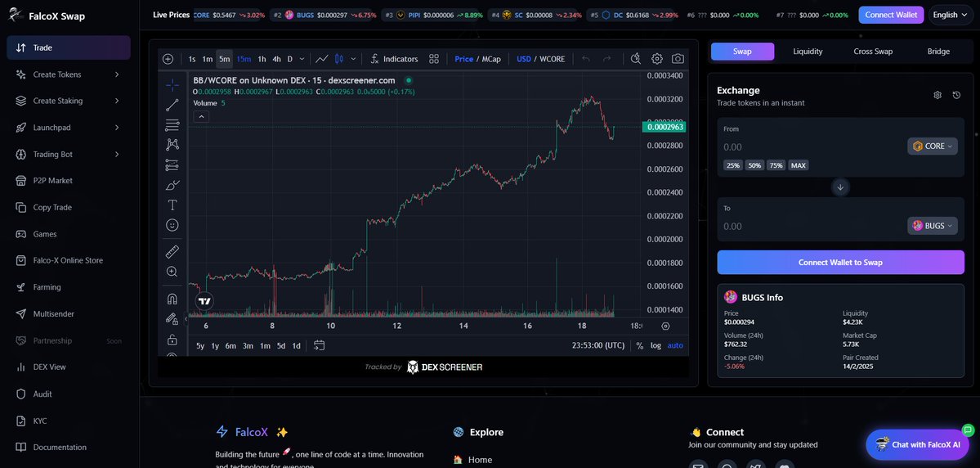
Task: Open the emoji sticker tool
Action: (172, 225)
